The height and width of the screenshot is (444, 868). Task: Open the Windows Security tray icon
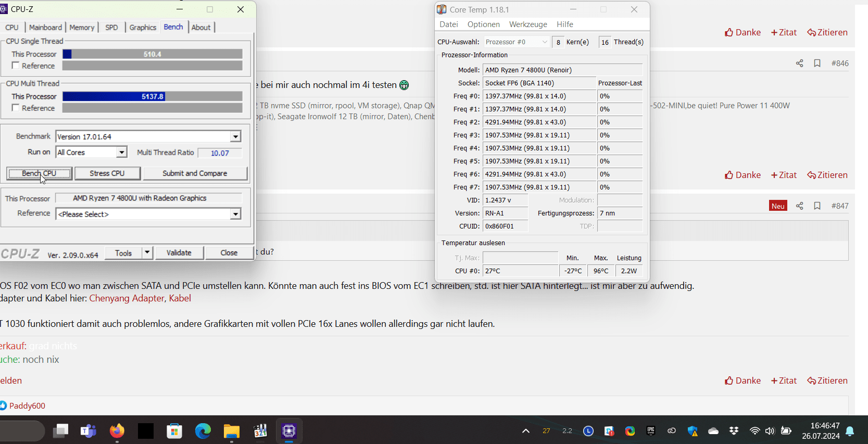click(x=693, y=431)
